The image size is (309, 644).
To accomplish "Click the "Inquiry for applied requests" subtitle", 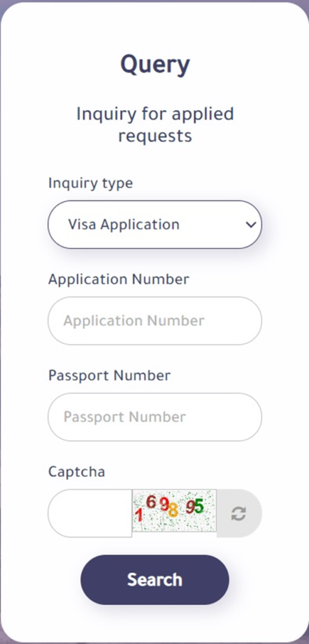I will [x=155, y=125].
